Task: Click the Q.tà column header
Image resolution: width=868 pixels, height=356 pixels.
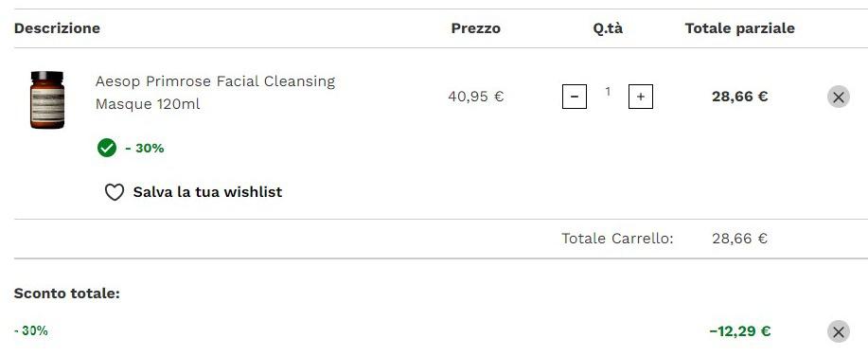Action: click(x=608, y=28)
